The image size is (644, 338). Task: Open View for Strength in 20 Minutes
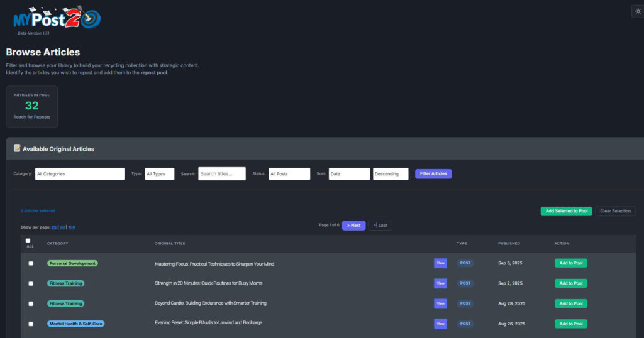click(440, 283)
